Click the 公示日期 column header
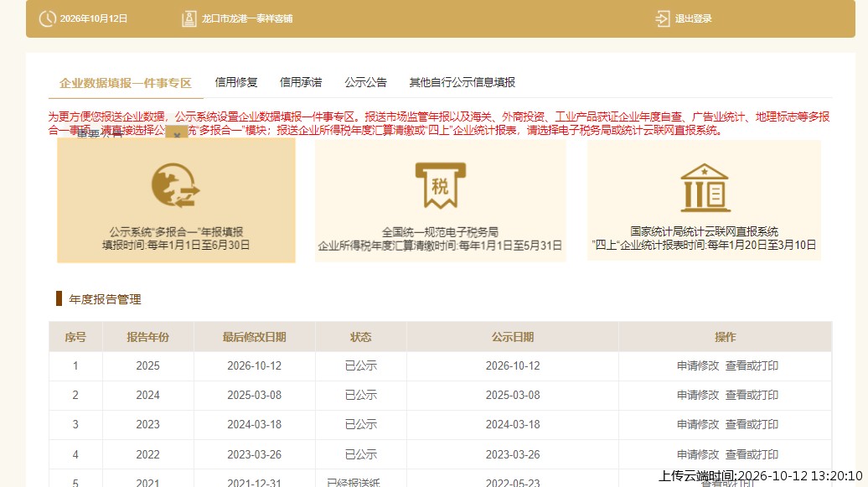Screen dimensions: 868x487 [513, 337]
